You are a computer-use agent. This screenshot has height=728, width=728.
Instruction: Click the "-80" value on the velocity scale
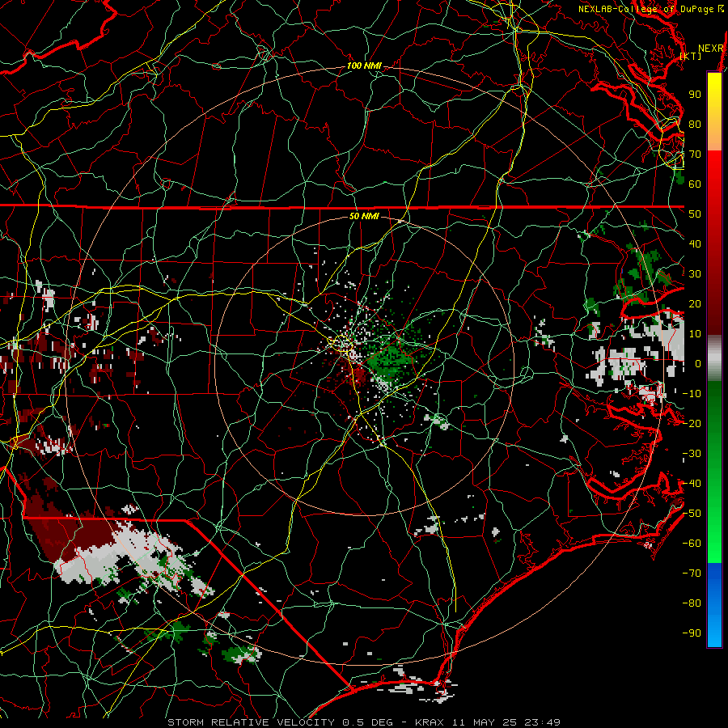pyautogui.click(x=692, y=603)
